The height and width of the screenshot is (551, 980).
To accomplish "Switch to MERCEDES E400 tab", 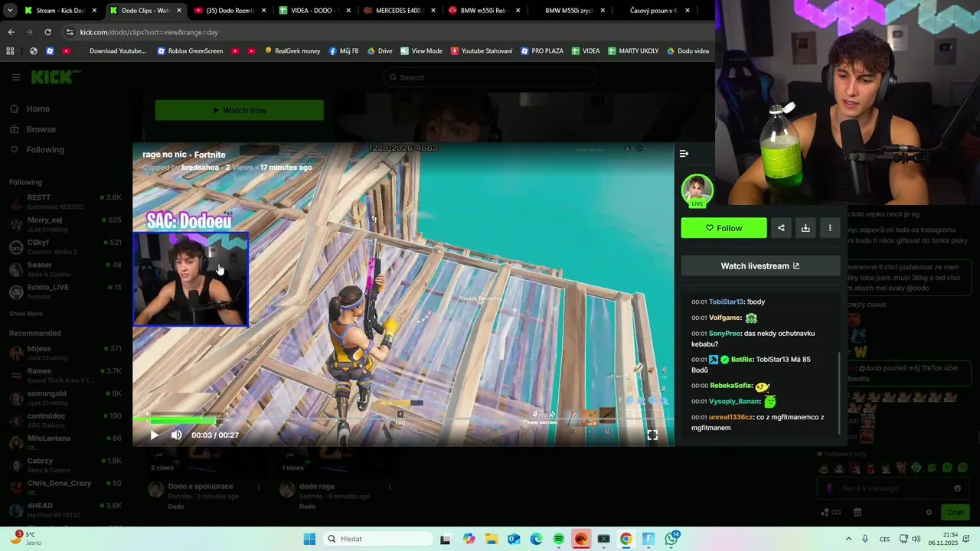I will pyautogui.click(x=398, y=11).
